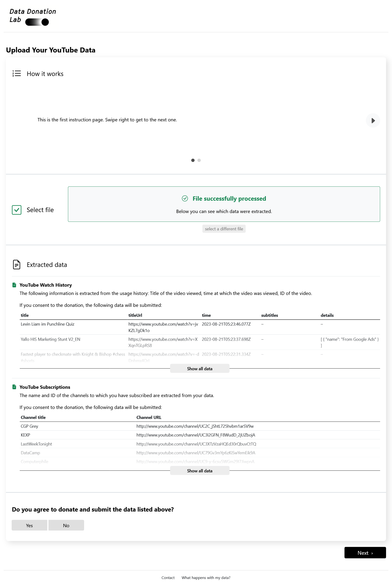Click the checkmark icon within the File successfully processed banner
Image resolution: width=392 pixels, height=588 pixels.
185,199
